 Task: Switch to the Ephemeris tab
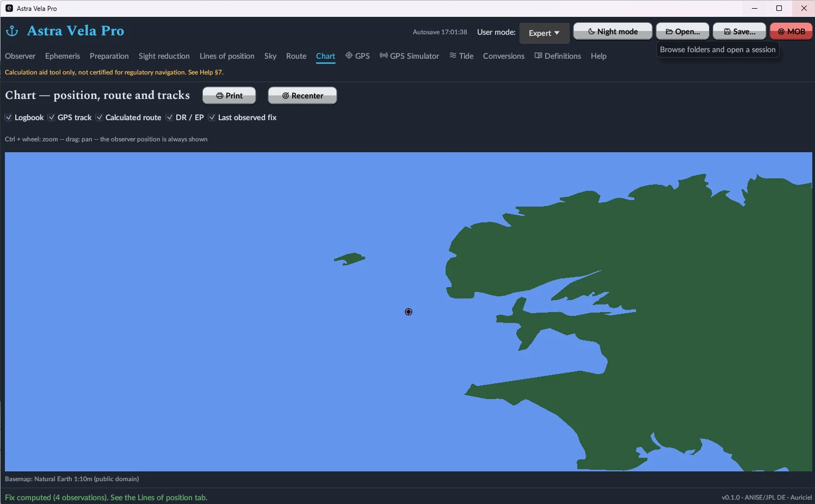click(63, 56)
